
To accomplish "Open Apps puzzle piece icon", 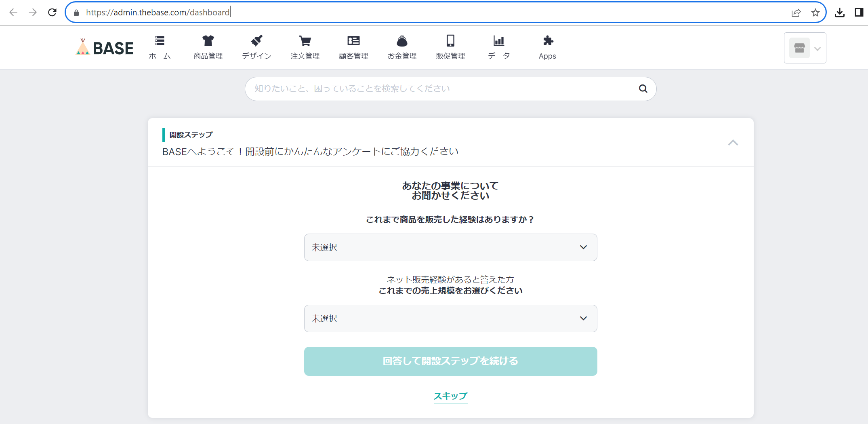I will (548, 41).
